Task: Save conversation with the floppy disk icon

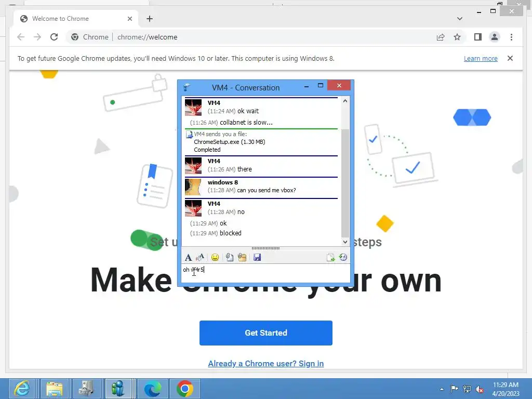Action: tap(257, 258)
